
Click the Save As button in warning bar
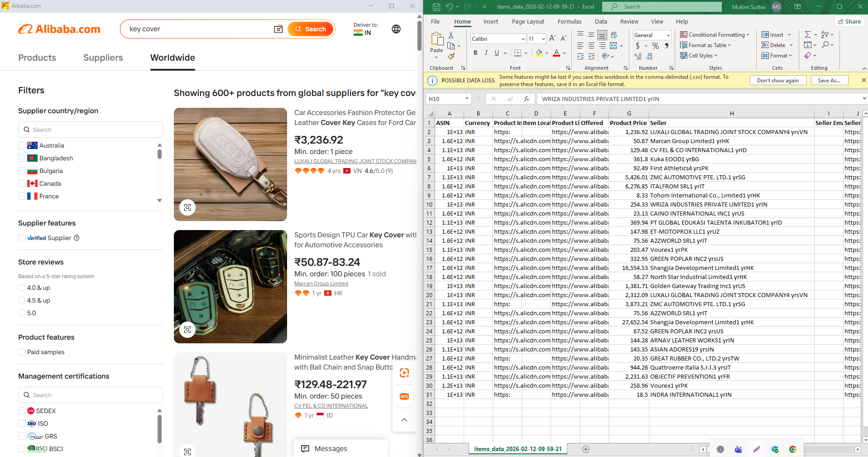pos(829,80)
